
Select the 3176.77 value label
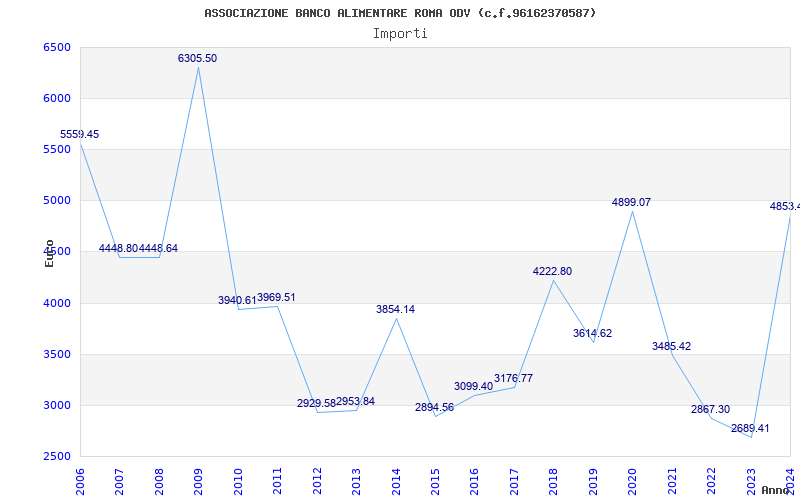(x=513, y=379)
